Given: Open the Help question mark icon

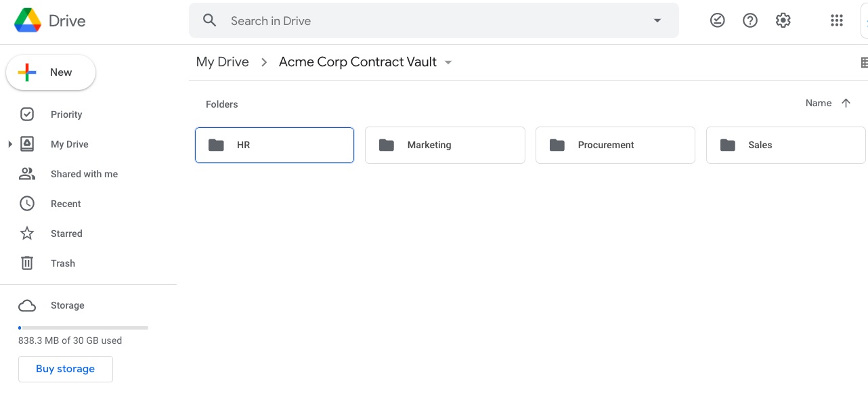Looking at the screenshot, I should 750,20.
